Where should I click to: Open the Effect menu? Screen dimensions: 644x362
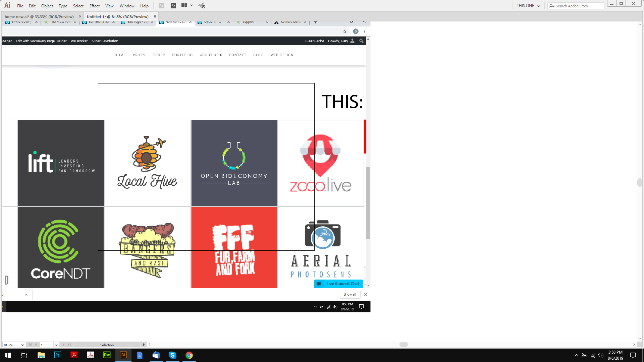(x=94, y=6)
